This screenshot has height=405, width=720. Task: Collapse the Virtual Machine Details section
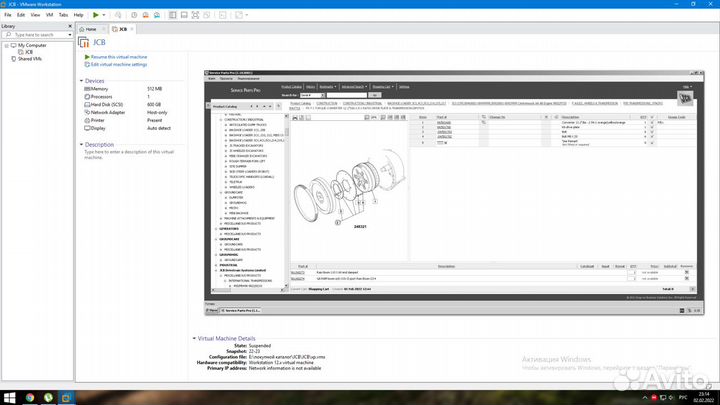195,339
